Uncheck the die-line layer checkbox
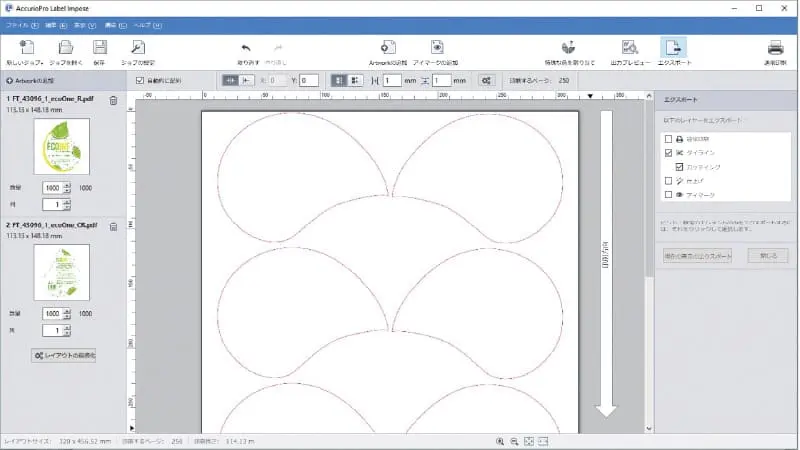The width and height of the screenshot is (800, 450). (x=668, y=153)
